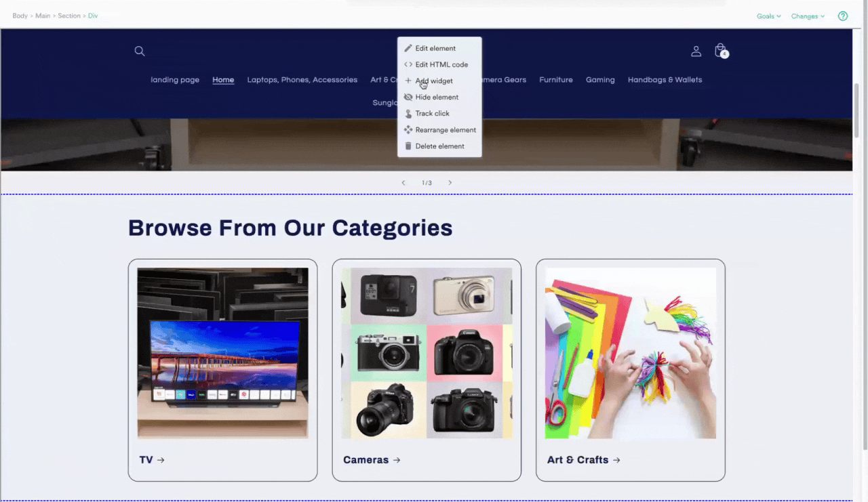Choose Add widget from the context menu
The height and width of the screenshot is (502, 868).
click(434, 81)
